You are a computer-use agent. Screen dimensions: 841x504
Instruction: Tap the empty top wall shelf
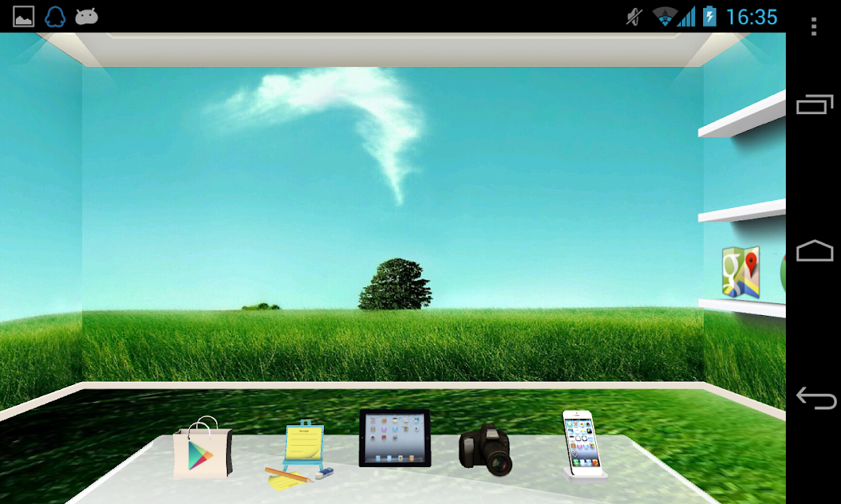coord(742,115)
